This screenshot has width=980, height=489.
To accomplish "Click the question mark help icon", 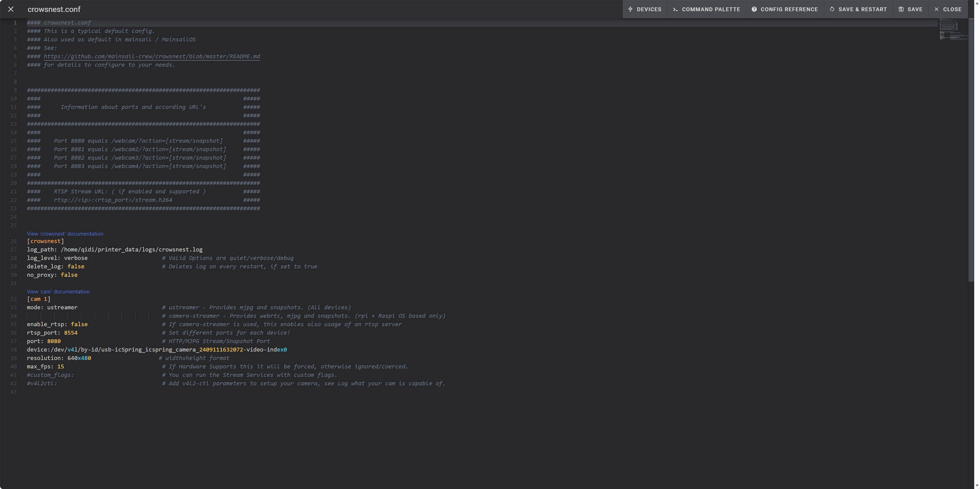I will tap(754, 9).
